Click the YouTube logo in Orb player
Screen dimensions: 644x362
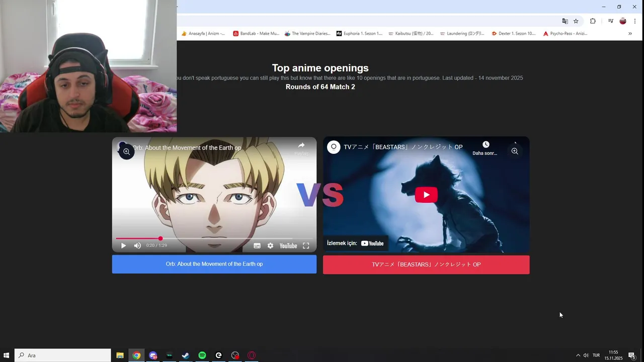click(288, 246)
